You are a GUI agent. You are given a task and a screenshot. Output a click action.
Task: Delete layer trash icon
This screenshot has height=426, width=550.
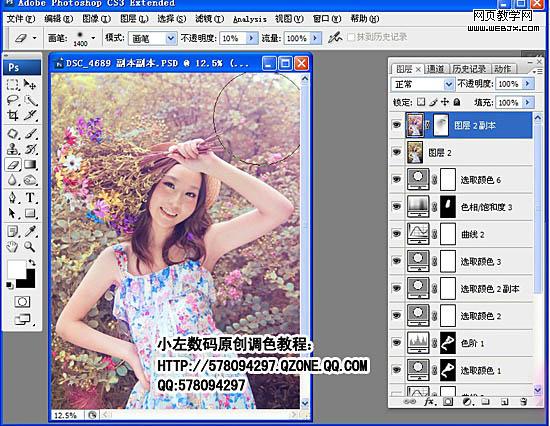click(523, 402)
